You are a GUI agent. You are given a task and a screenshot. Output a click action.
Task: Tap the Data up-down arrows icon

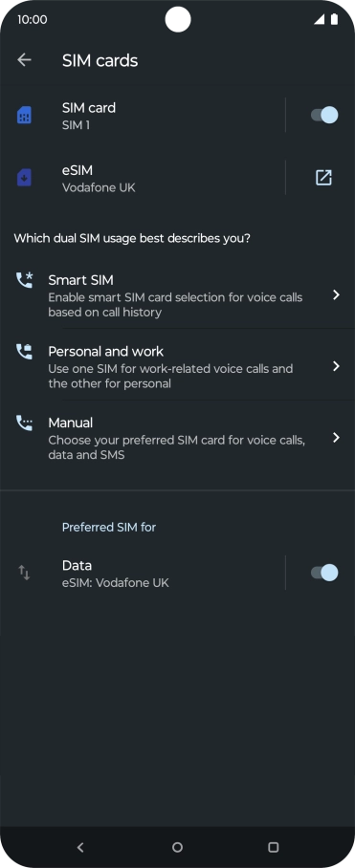click(24, 573)
